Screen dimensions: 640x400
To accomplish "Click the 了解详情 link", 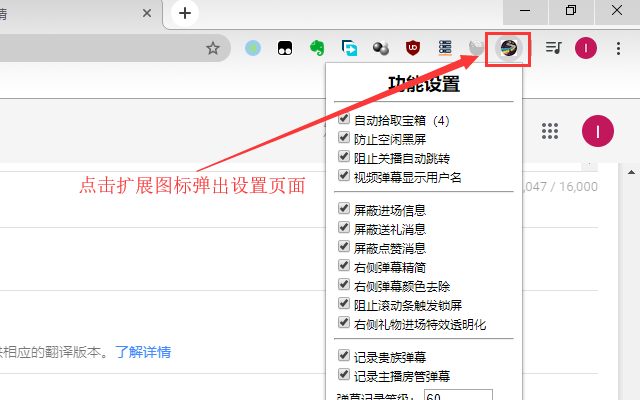I will click(x=143, y=352).
